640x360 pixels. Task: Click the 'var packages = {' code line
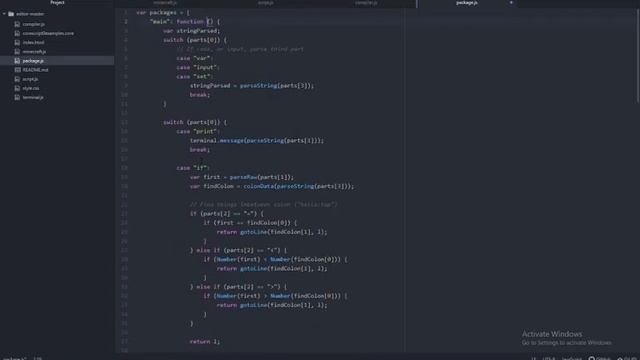click(163, 13)
